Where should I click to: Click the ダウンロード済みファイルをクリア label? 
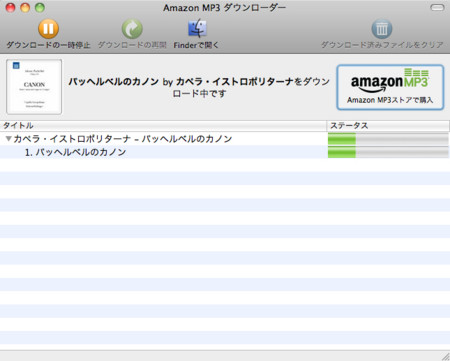[382, 45]
